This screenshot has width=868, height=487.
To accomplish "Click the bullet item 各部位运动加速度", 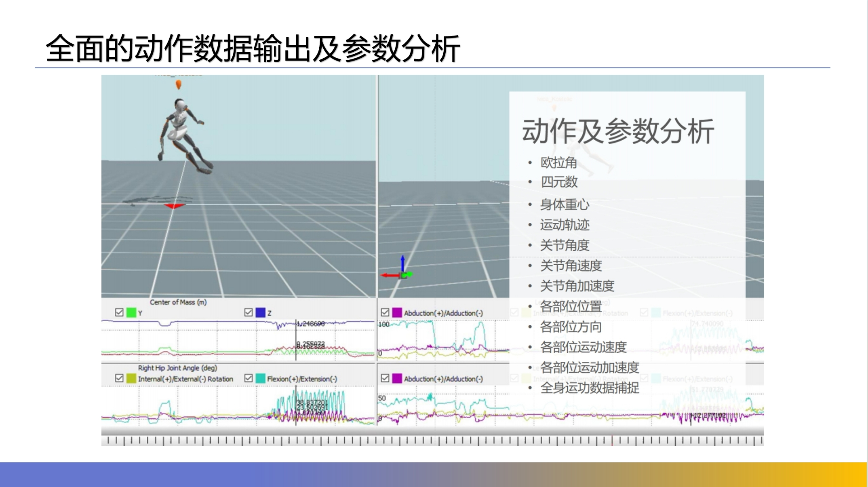I will 590,367.
